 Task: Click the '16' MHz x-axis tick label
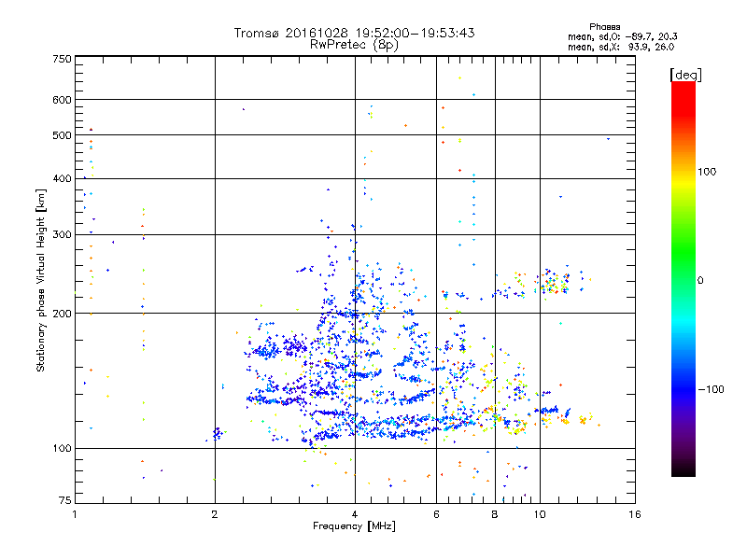pyautogui.click(x=635, y=514)
